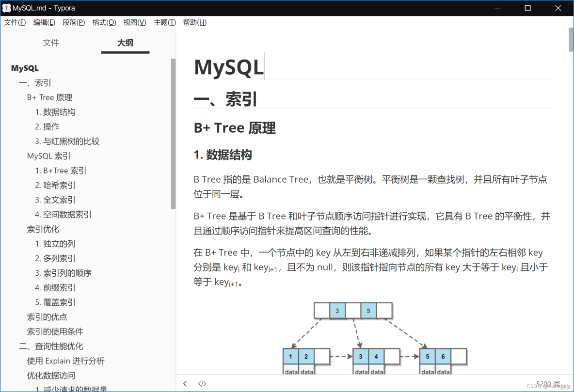The image size is (574, 392).
Task: Open the 视图(V) dropdown menu
Action: coord(134,22)
